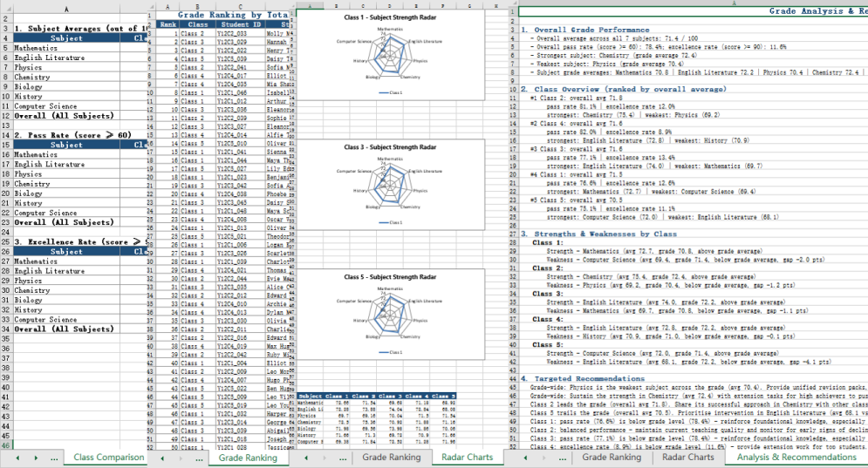Click the 'Subject' header of radar data table

pos(310,396)
